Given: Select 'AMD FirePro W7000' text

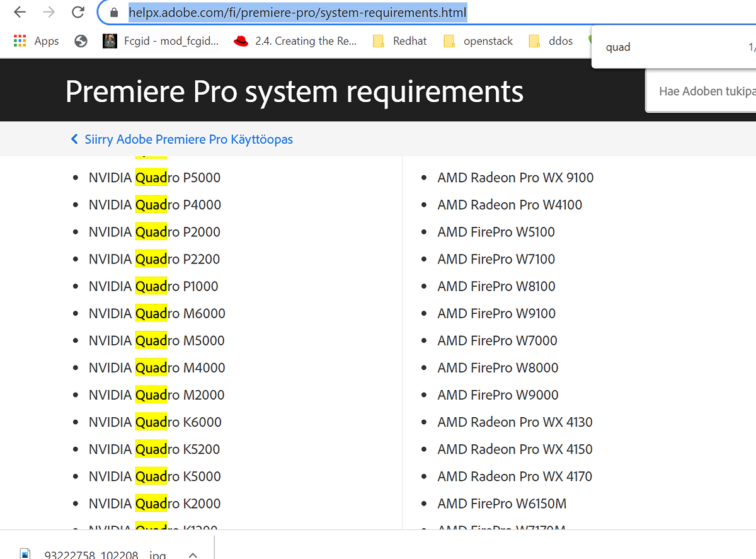Looking at the screenshot, I should tap(497, 340).
